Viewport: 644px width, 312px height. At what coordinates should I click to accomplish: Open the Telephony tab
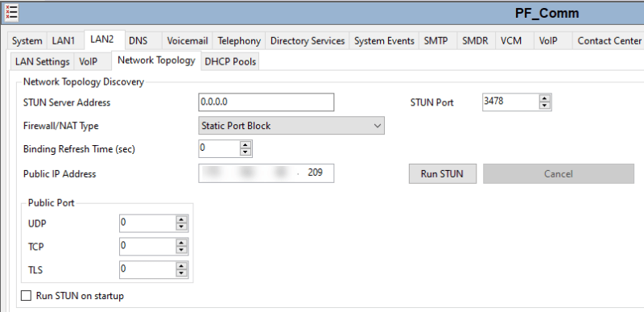click(239, 41)
